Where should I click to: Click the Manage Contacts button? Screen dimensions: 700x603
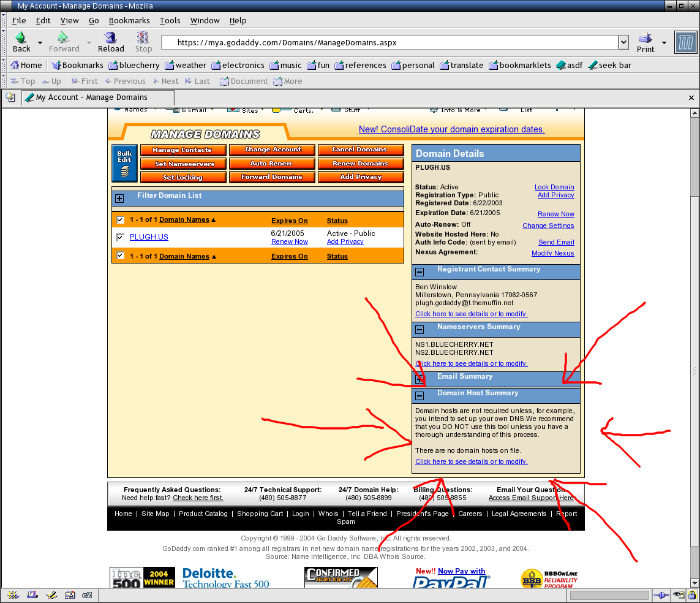pos(183,150)
